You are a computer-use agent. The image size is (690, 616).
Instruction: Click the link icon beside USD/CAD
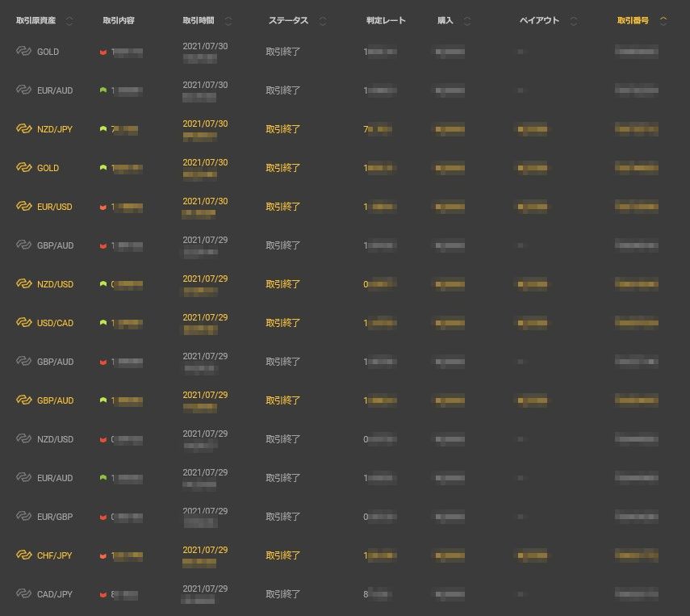[23, 323]
